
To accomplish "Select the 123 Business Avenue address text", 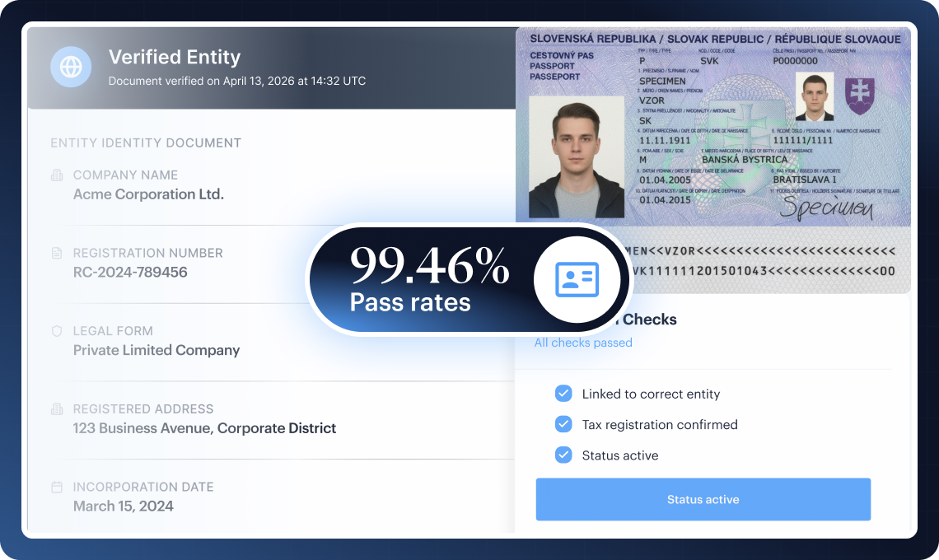I will pyautogui.click(x=204, y=428).
